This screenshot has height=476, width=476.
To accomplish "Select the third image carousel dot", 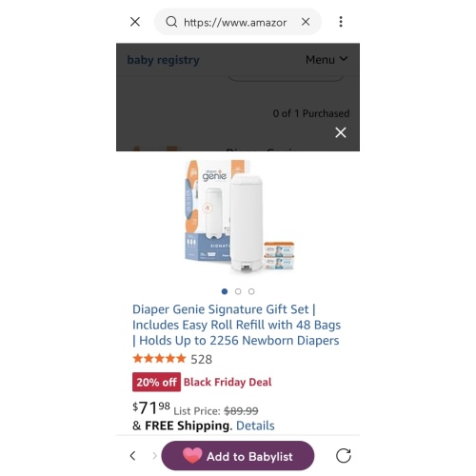I will (251, 291).
